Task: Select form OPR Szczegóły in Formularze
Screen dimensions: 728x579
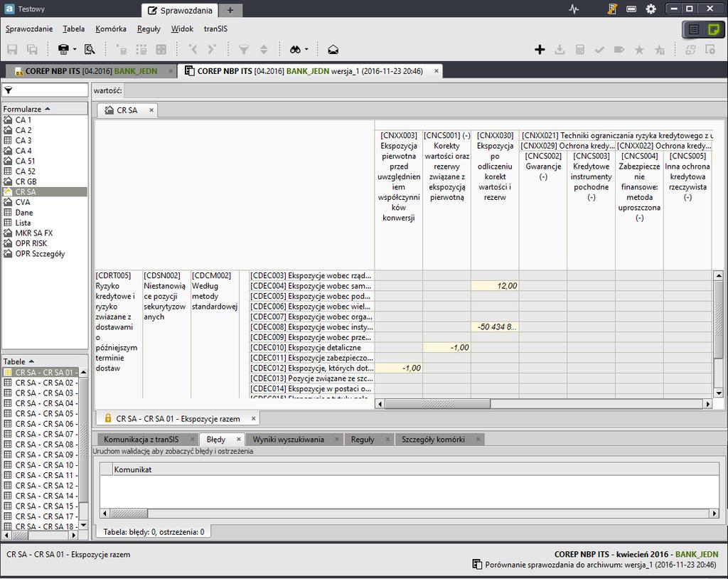Action: [40, 254]
